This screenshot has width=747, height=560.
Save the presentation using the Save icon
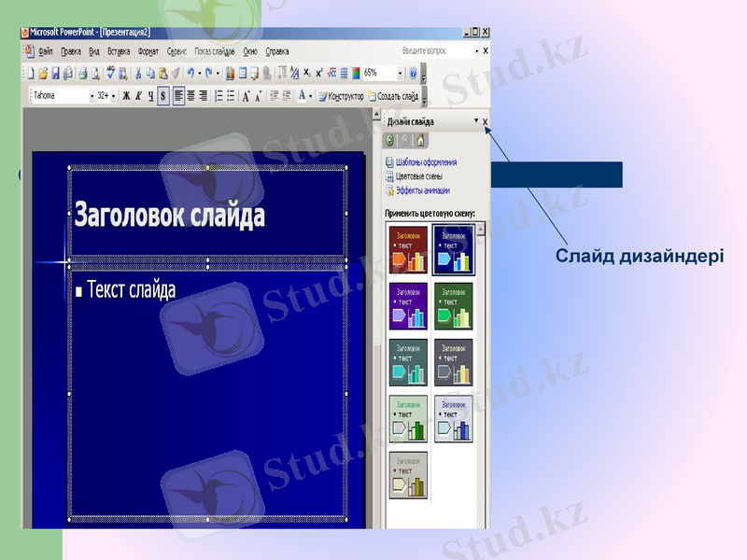coord(55,72)
